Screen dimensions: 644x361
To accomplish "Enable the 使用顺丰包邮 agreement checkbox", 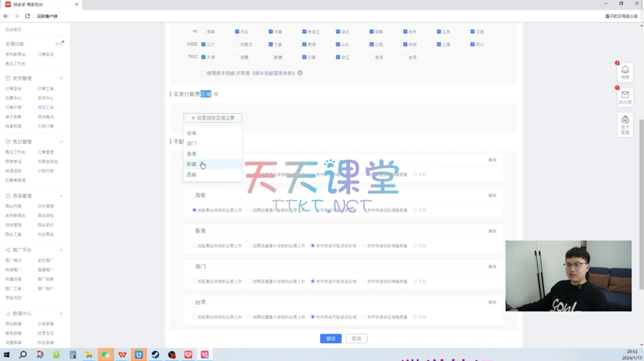I will coord(203,73).
